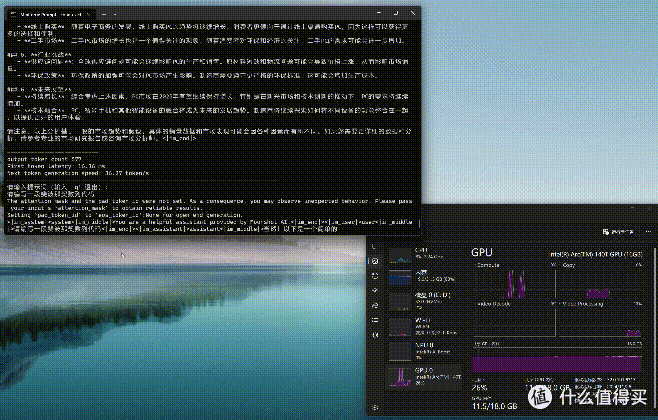Viewport: 658px width, 420px height.
Task: Open Details icon in Task Manager sidebar
Action: (375, 320)
